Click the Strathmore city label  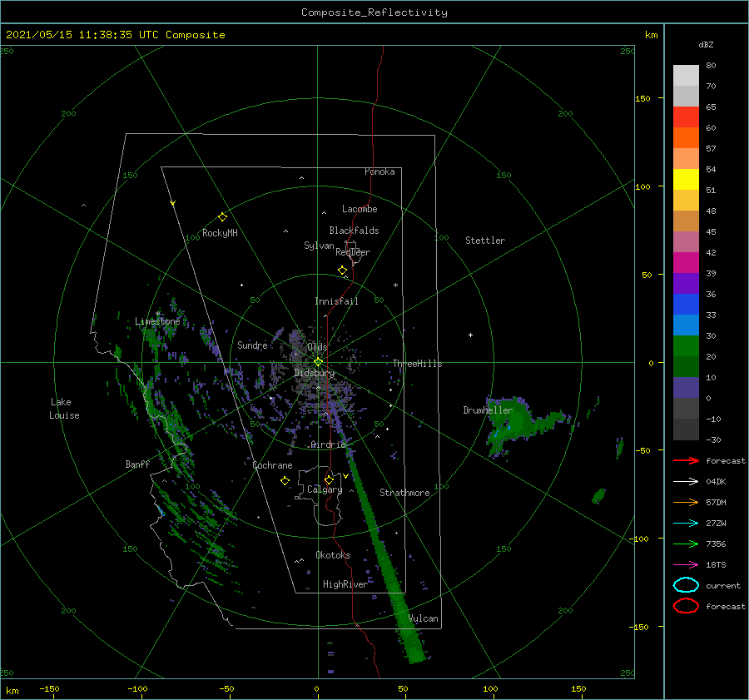tap(404, 493)
